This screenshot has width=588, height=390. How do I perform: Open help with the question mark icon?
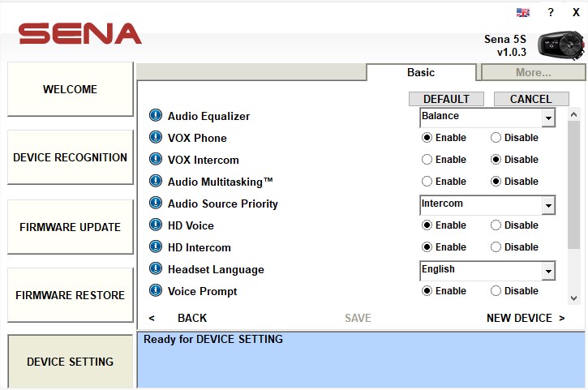point(551,12)
